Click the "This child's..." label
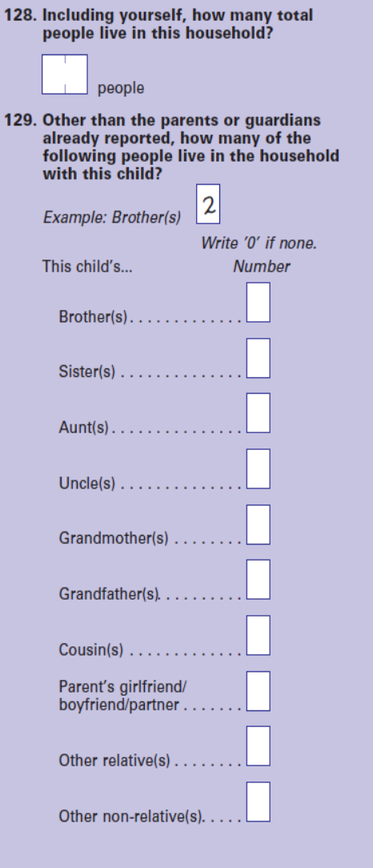373x868 pixels. (x=87, y=267)
